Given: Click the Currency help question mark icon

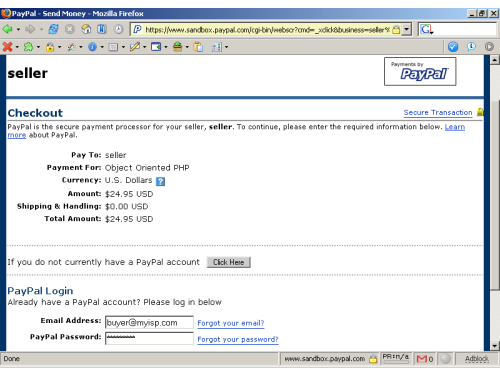Looking at the screenshot, I should coord(160,181).
